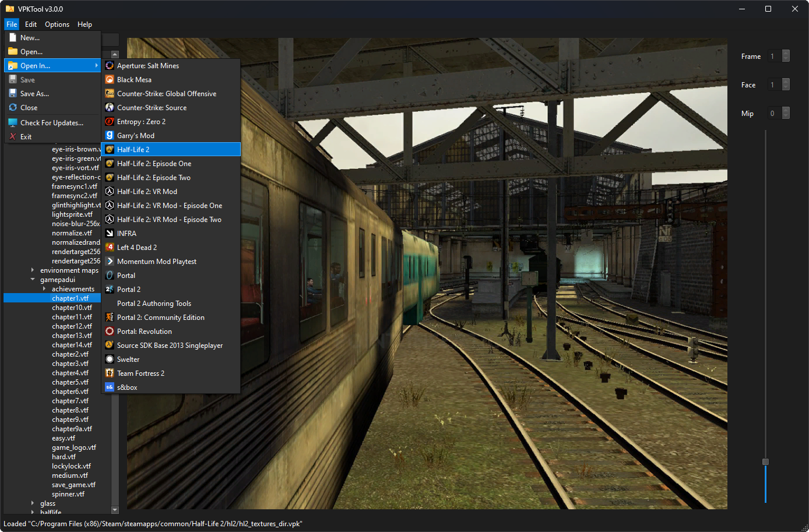Click the Portal: Revolution icon
This screenshot has height=532, width=809.
pyautogui.click(x=110, y=331)
